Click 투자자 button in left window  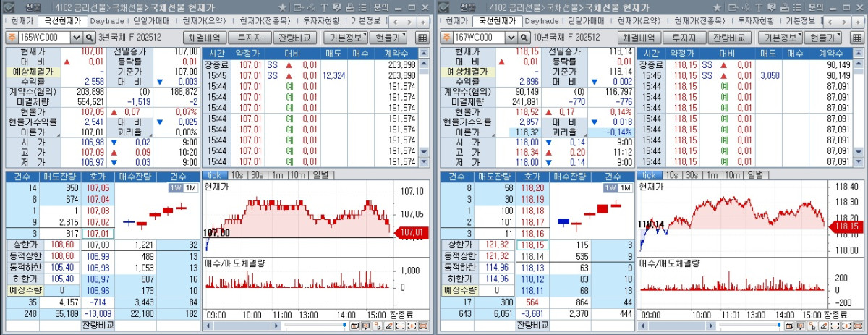click(250, 38)
